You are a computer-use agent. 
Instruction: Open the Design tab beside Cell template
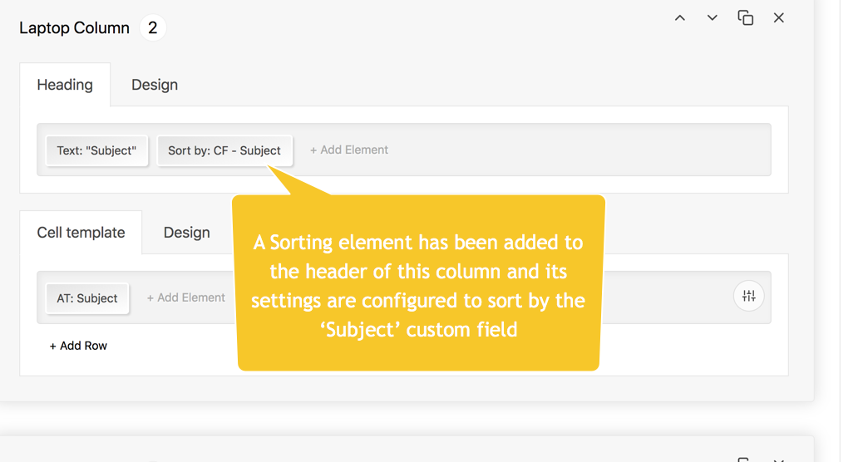pos(186,233)
